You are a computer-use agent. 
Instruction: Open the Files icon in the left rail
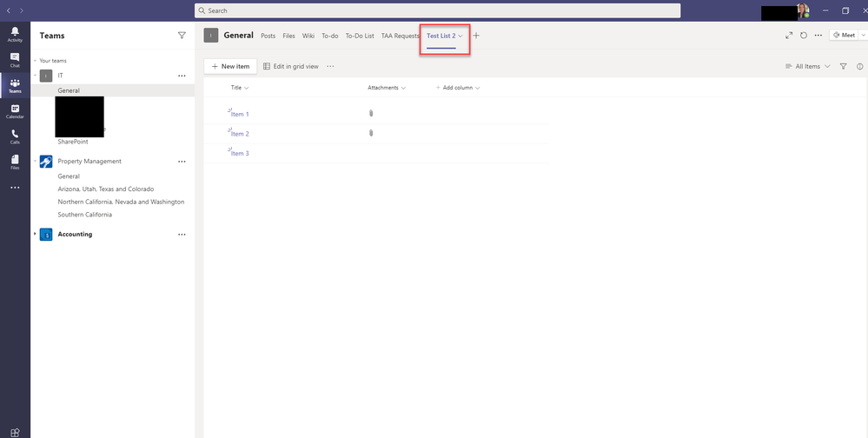15,163
